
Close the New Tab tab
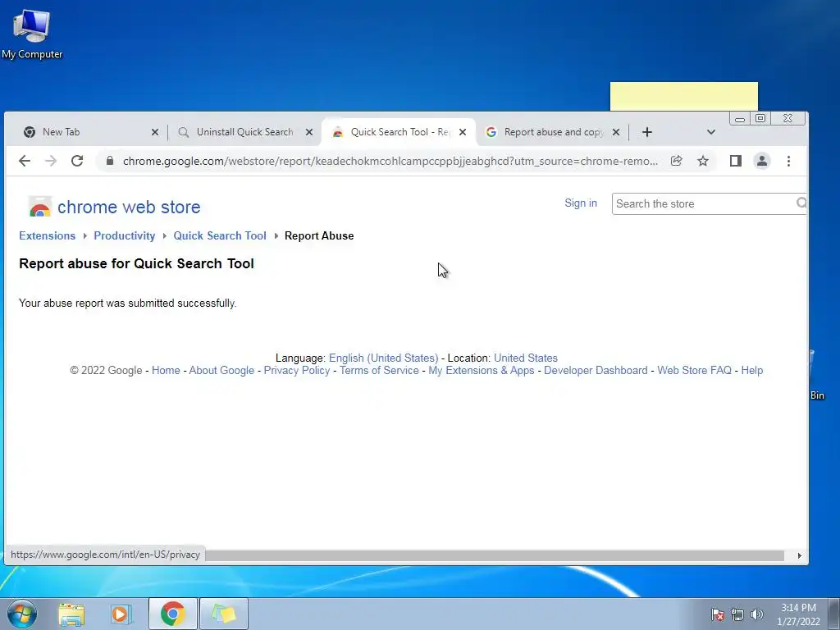(155, 132)
